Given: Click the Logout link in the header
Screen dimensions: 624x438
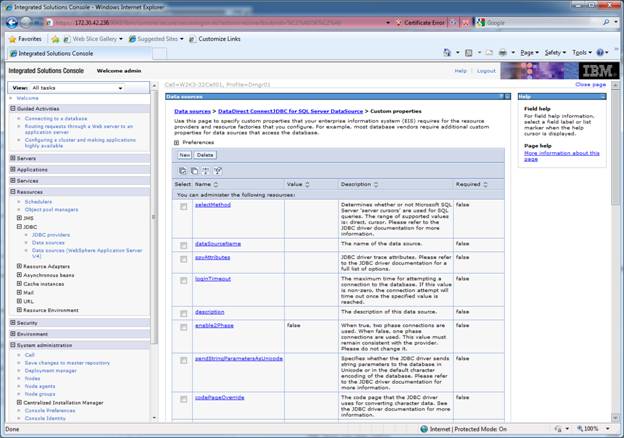Looking at the screenshot, I should pyautogui.click(x=486, y=71).
